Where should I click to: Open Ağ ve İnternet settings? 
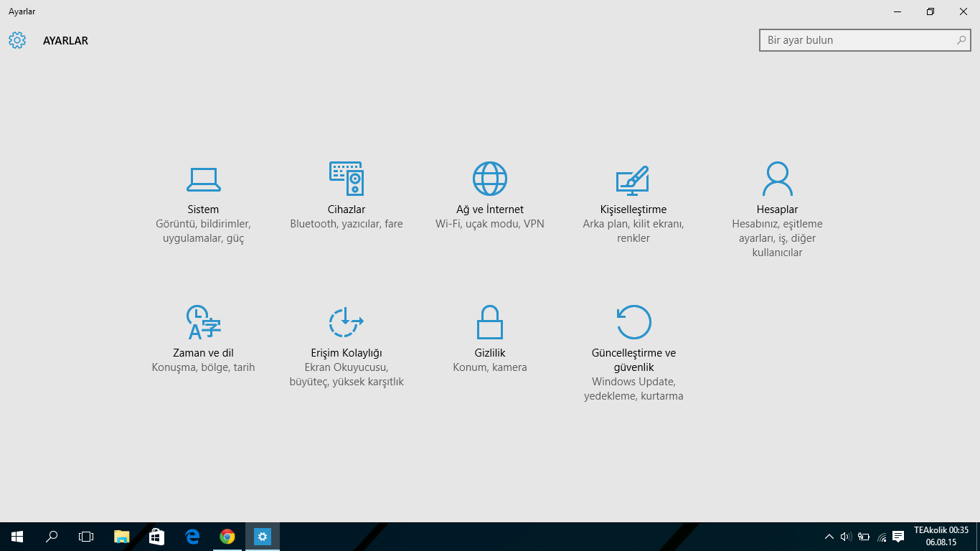[490, 196]
